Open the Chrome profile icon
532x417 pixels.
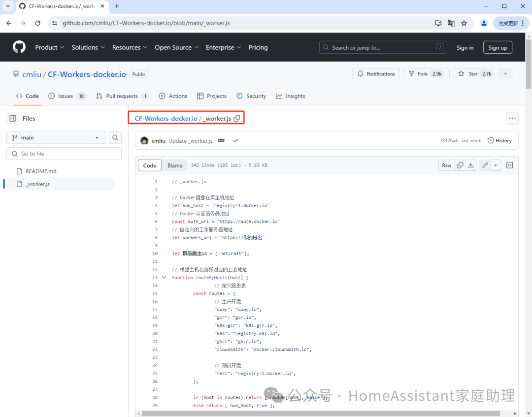[x=484, y=23]
